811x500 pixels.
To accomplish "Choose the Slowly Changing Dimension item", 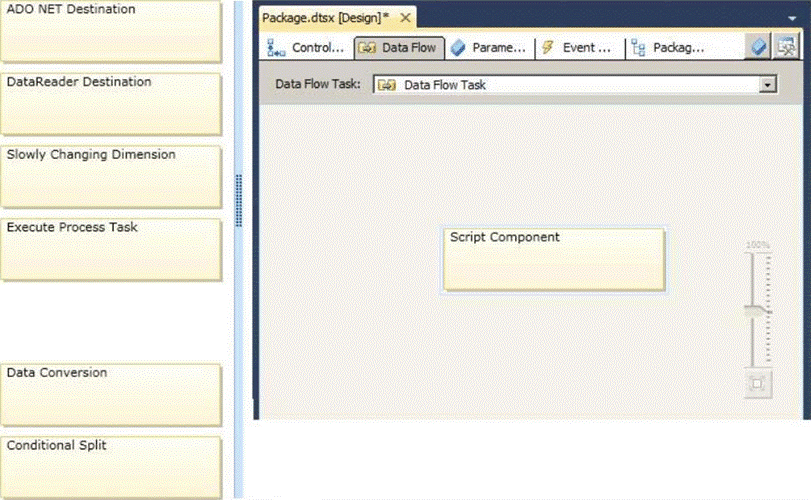I will 111,176.
